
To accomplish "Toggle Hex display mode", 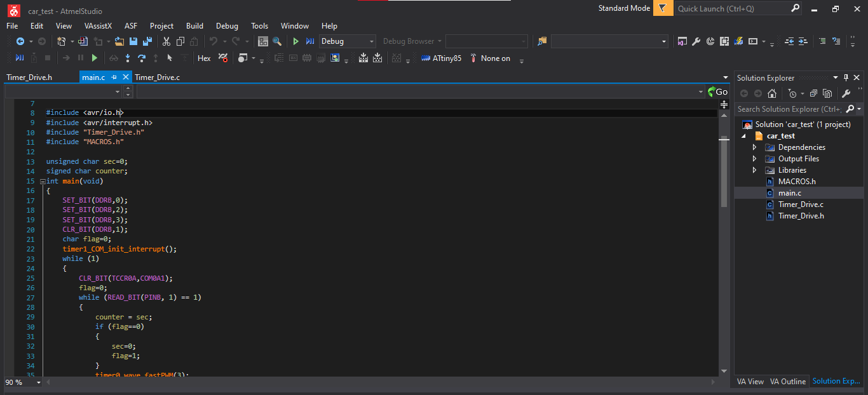I will coord(204,58).
